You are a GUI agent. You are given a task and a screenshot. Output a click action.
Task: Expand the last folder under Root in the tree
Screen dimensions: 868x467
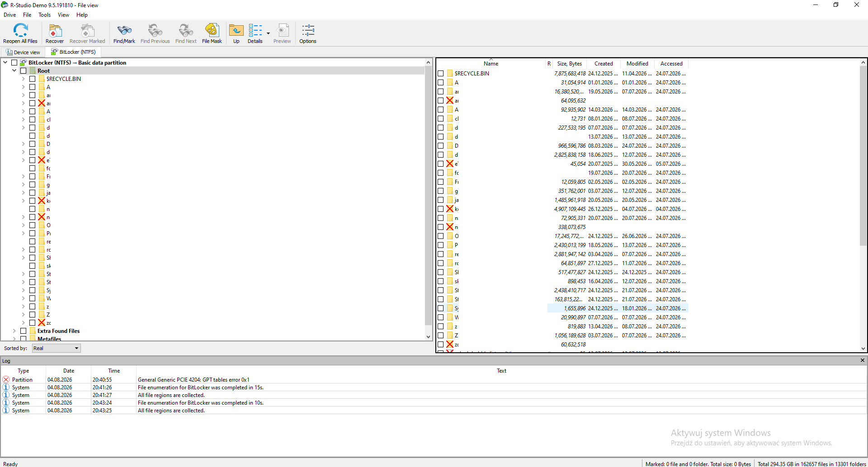24,322
